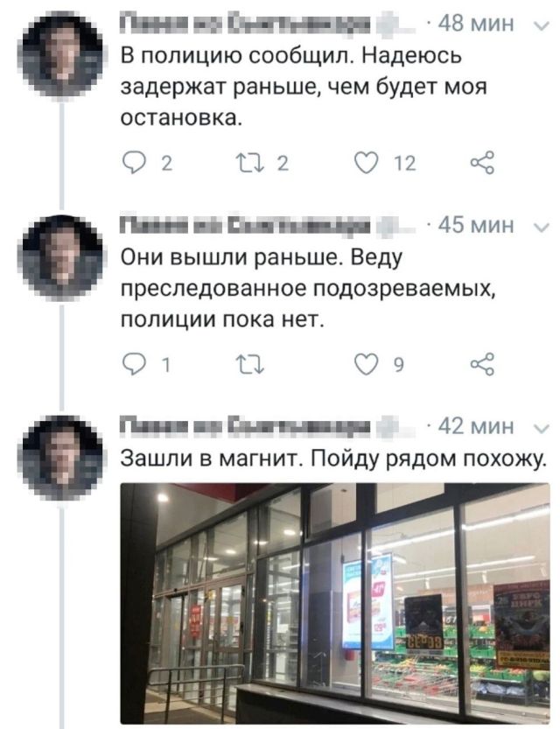
Task: Expand options chevron on 42 мин tweet
Action: (x=542, y=428)
